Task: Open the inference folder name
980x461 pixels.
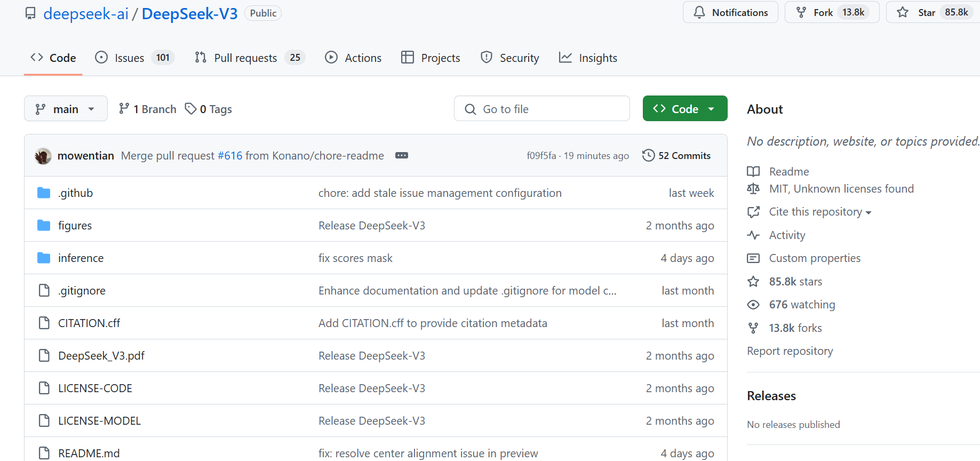Action: tap(81, 258)
